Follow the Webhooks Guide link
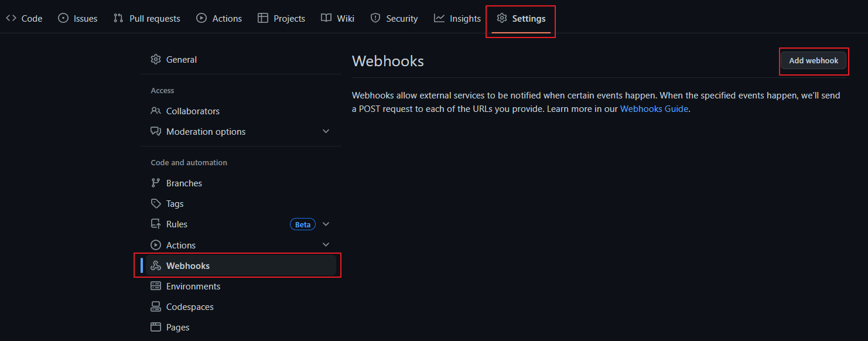The width and height of the screenshot is (868, 341). [654, 109]
